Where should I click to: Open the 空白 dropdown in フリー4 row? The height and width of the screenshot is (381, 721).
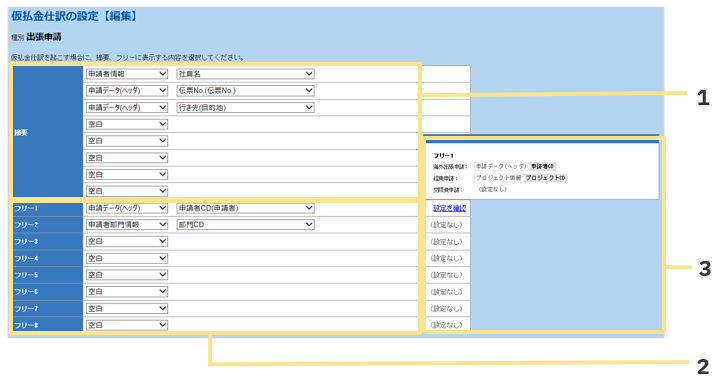[x=126, y=258]
